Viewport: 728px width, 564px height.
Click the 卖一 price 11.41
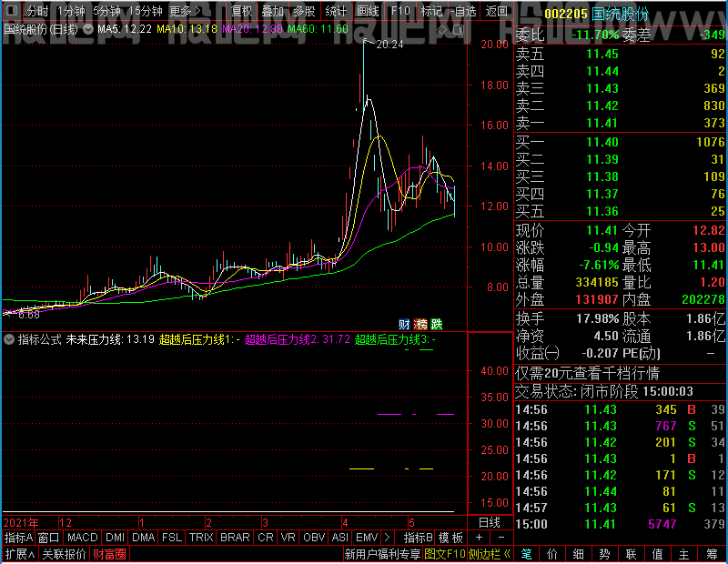[x=602, y=123]
